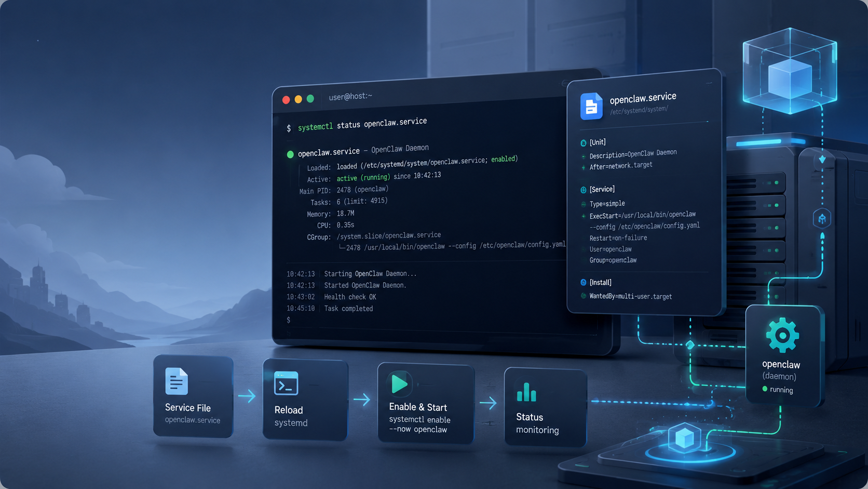Open the Enable & Start card
Screen dimensions: 868x489
[426, 403]
